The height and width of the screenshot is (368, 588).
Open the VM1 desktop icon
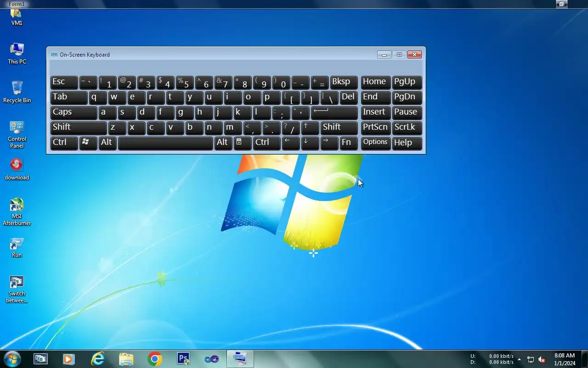click(x=17, y=17)
